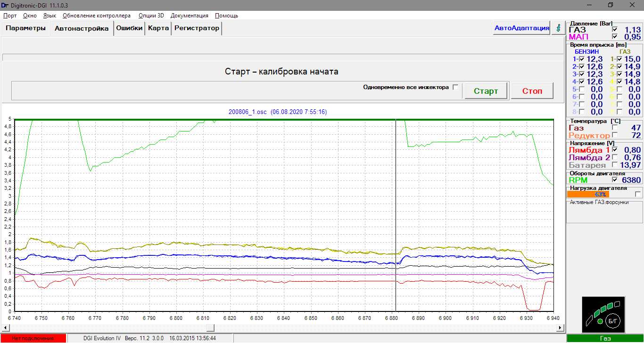Toggle 'Одновременно все инжектора' checkbox
The height and width of the screenshot is (343, 644).
(x=455, y=87)
